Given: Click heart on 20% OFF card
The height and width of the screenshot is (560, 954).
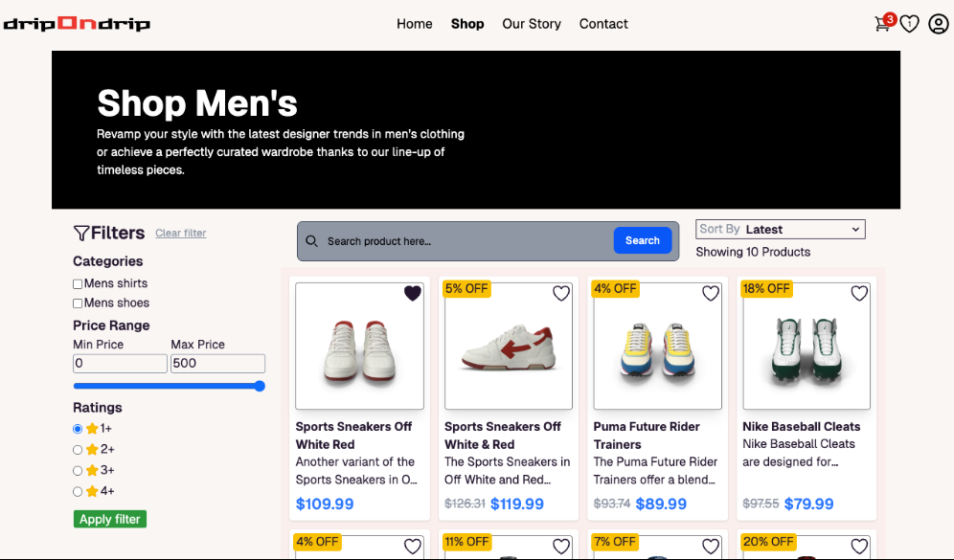Looking at the screenshot, I should tap(859, 546).
